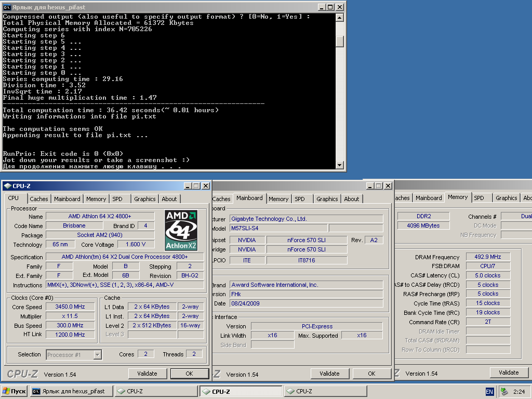Click CAS# Latency value 5.0 clocks

(x=487, y=275)
